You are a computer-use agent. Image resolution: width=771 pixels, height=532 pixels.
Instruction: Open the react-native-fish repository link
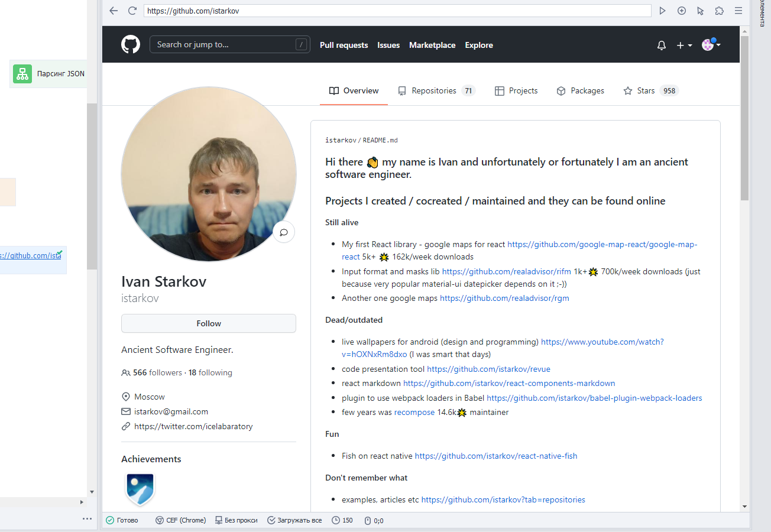pyautogui.click(x=496, y=456)
